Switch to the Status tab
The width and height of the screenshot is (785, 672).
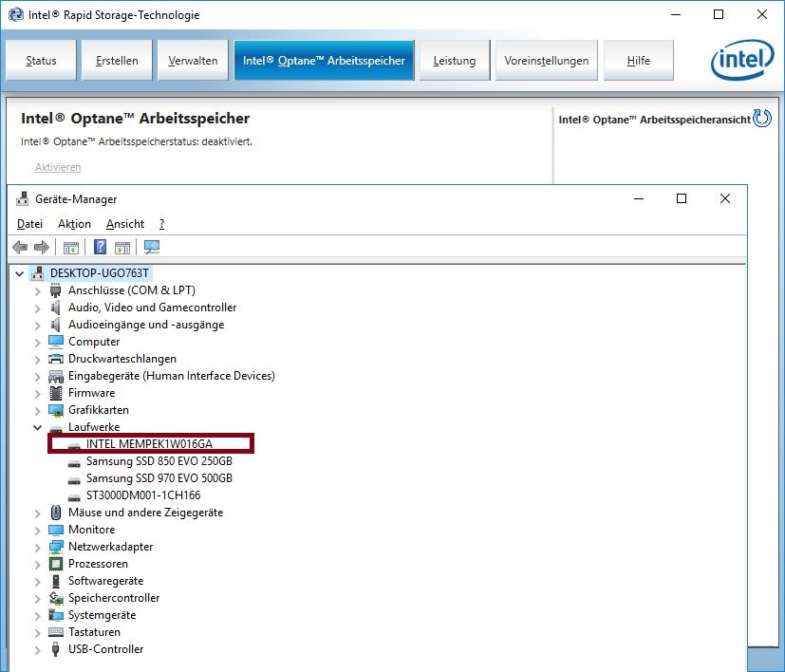pos(41,60)
